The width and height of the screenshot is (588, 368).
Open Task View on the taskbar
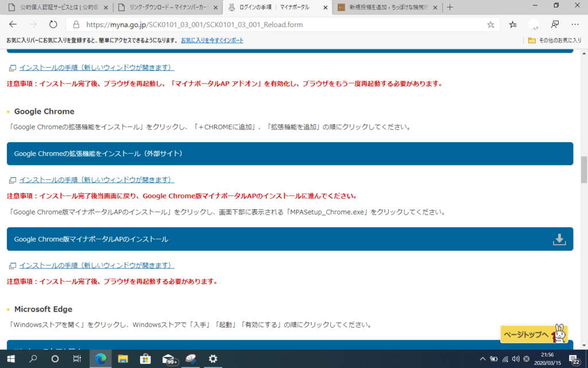pyautogui.click(x=77, y=359)
